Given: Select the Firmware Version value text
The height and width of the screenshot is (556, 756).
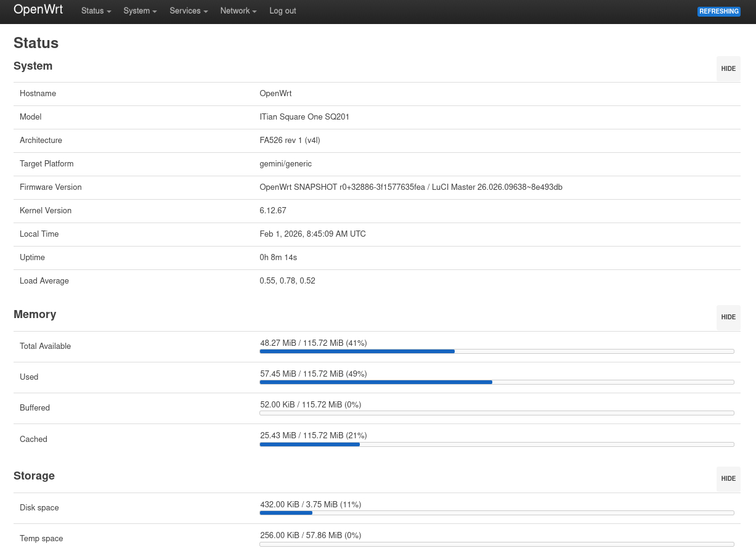Looking at the screenshot, I should [410, 187].
